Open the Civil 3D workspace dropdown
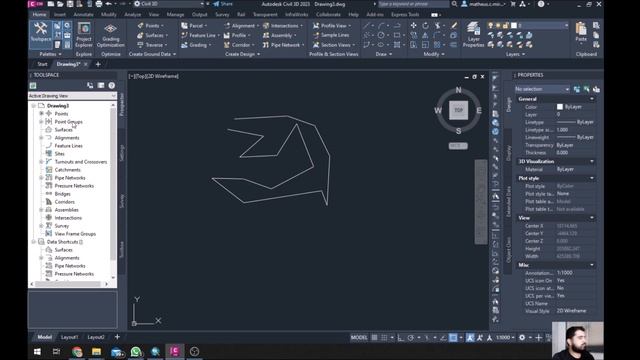 click(x=169, y=4)
